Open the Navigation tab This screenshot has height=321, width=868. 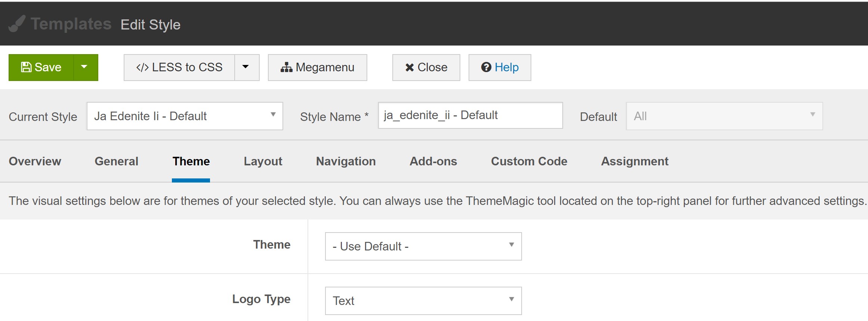(x=346, y=161)
